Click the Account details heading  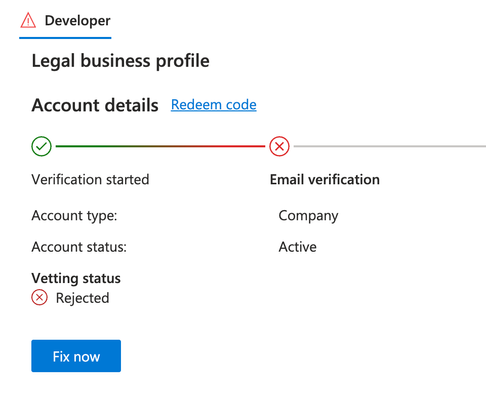(x=95, y=105)
